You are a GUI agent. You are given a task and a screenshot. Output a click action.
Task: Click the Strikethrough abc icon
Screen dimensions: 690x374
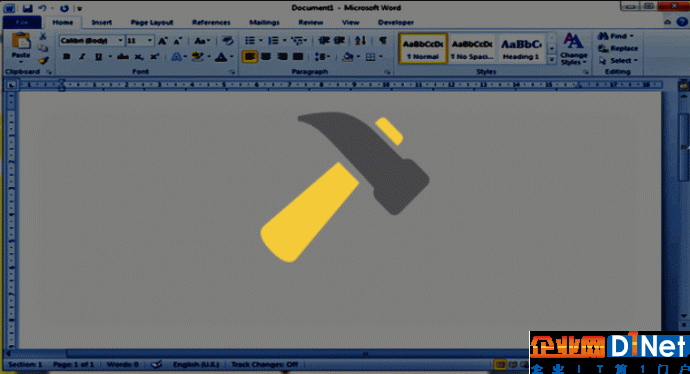click(123, 57)
